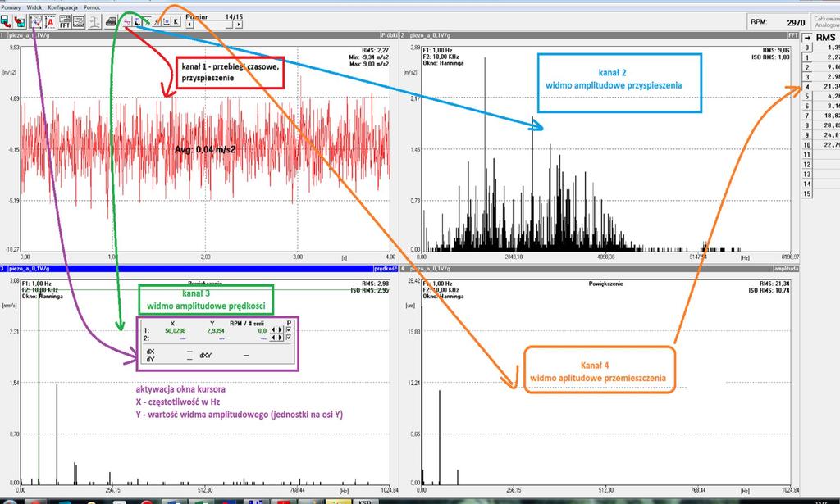
Task: Move cursor 1 left with its arrow
Action: [273, 330]
